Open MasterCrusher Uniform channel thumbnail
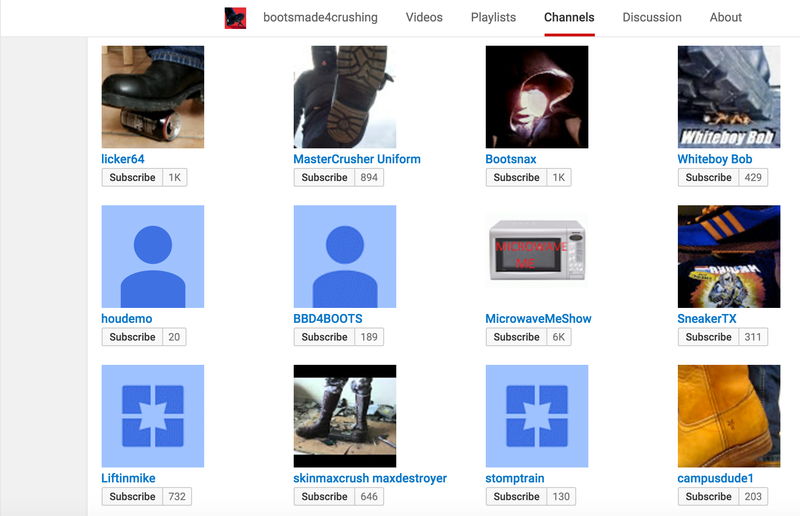The width and height of the screenshot is (800, 516). click(345, 97)
